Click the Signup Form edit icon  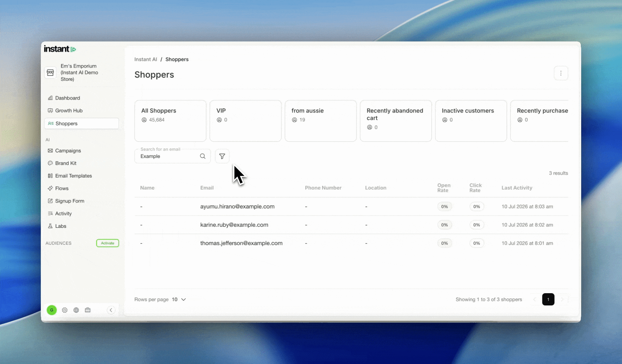(50, 201)
